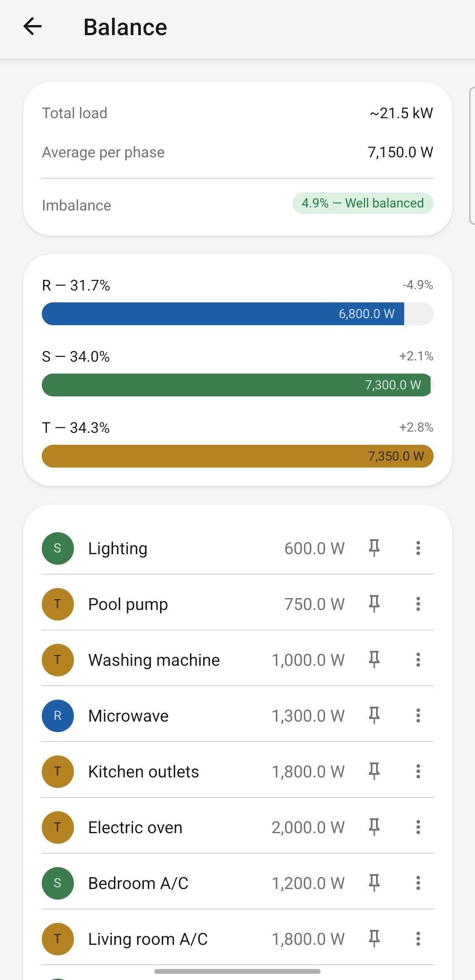Open more options for Kitchen outlets

tap(418, 771)
